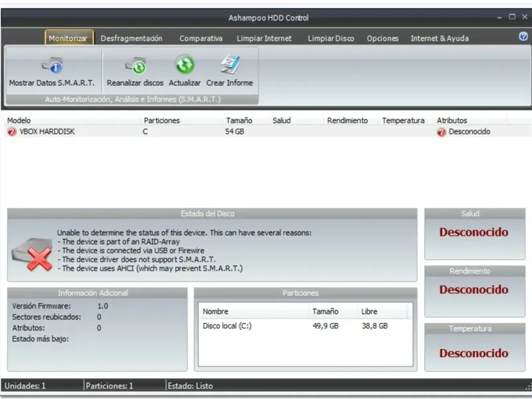Select the VBOX HARDDISK row
The width and height of the screenshot is (532, 399).
pos(268,132)
